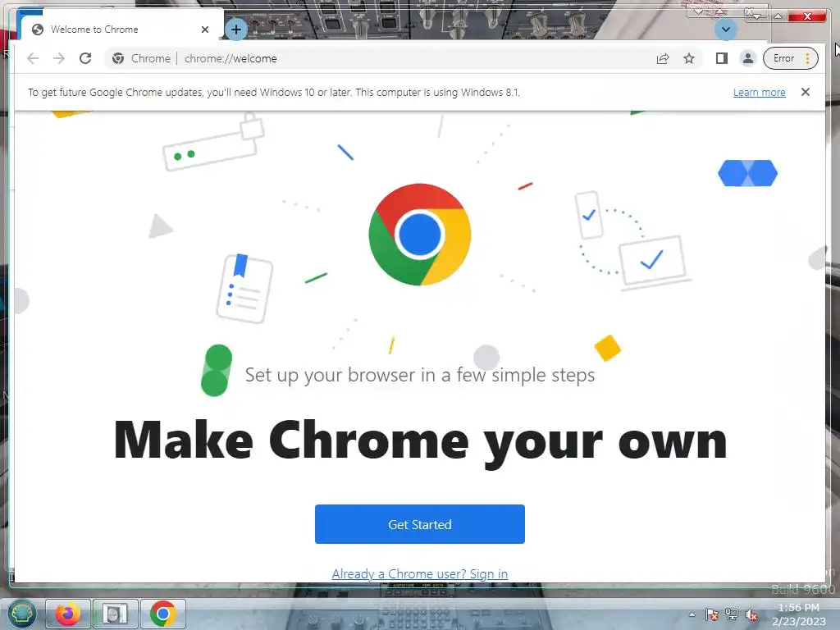Share this page icon in address bar
Screen dimensions: 840x630
(x=663, y=58)
